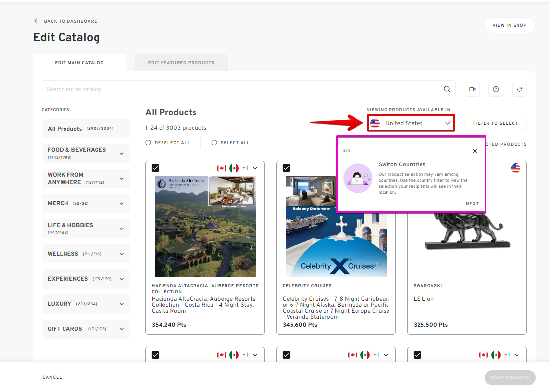The height and width of the screenshot is (392, 550).
Task: Click the search magnifier icon
Action: click(x=447, y=89)
